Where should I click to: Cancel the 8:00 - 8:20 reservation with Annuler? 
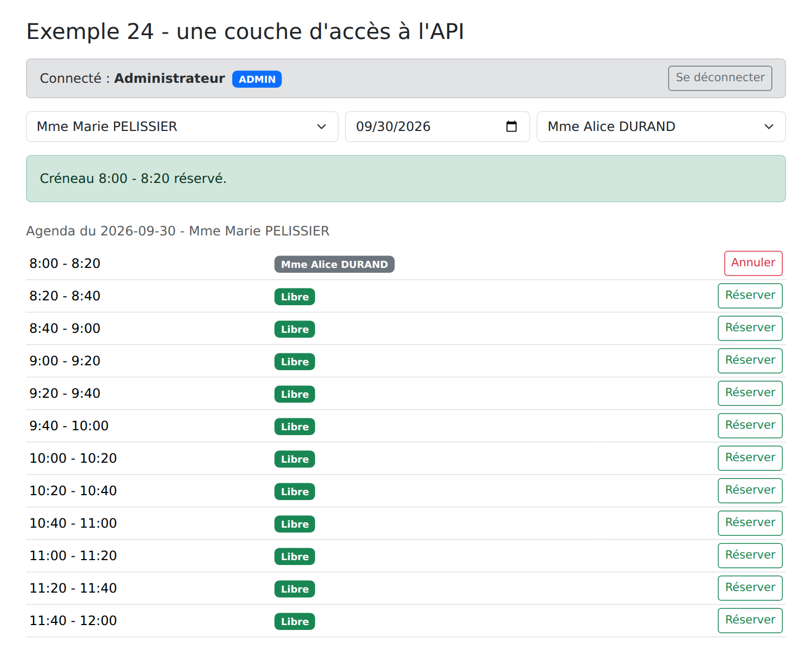click(x=753, y=263)
